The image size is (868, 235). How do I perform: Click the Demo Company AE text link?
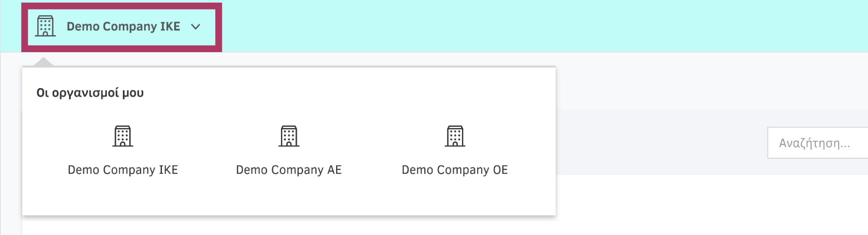(x=289, y=170)
